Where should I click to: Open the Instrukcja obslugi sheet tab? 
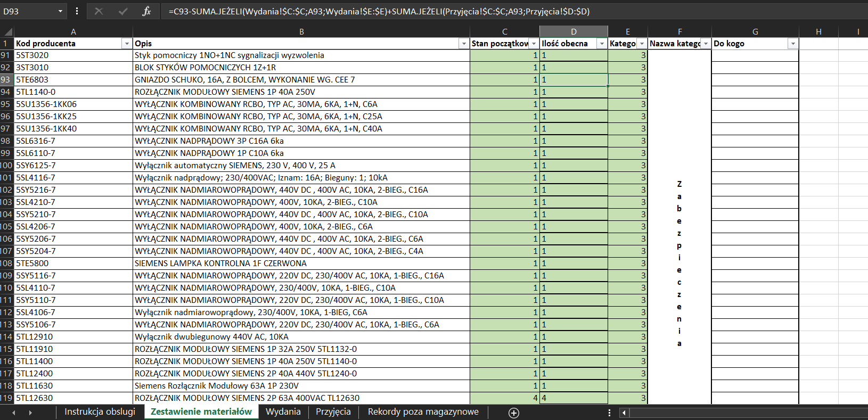100,411
